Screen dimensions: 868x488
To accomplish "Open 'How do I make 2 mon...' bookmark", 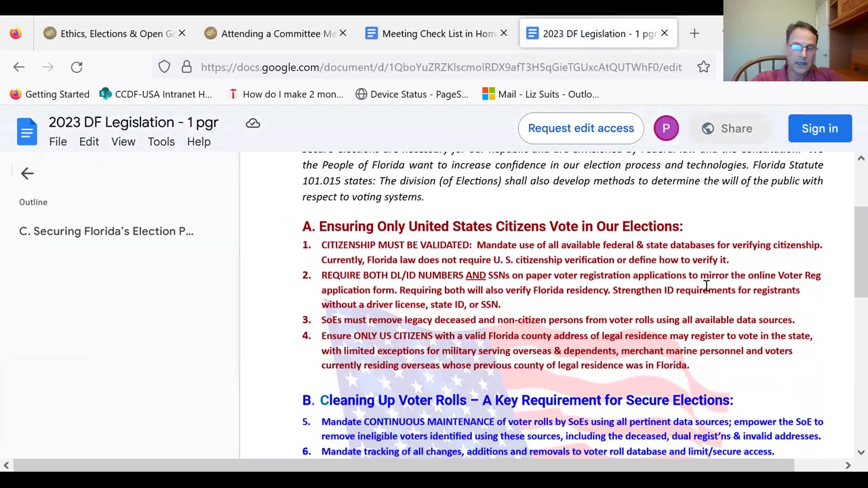I will (285, 94).
